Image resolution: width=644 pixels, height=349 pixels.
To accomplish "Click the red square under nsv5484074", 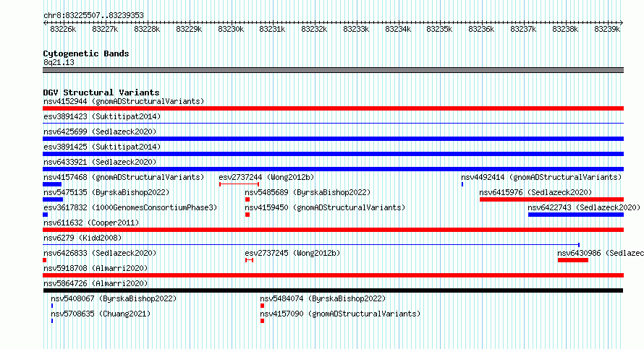I will tap(262, 306).
